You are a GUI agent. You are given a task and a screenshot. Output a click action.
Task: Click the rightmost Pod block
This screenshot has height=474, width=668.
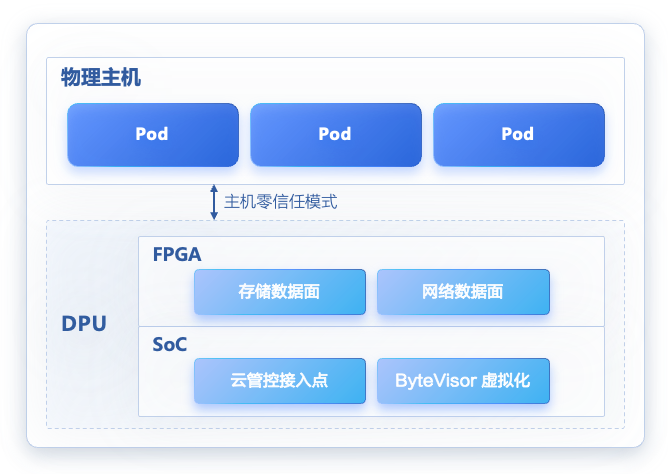(518, 134)
